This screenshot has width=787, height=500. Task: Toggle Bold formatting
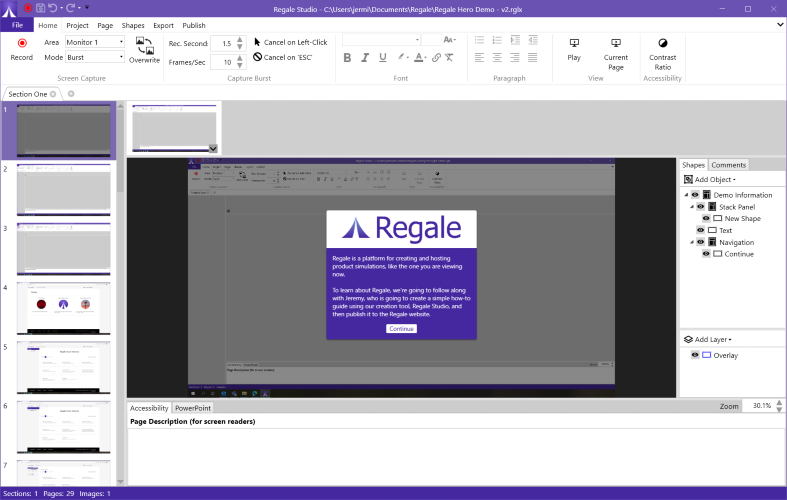347,58
